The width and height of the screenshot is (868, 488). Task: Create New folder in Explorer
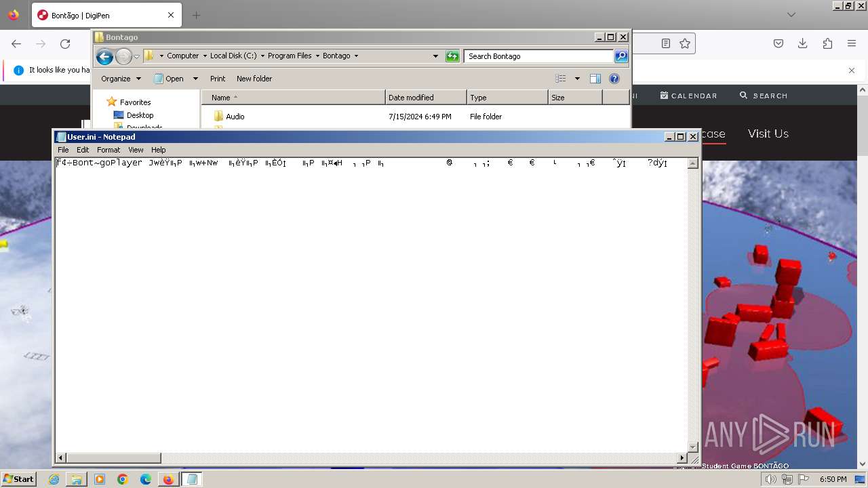click(254, 79)
